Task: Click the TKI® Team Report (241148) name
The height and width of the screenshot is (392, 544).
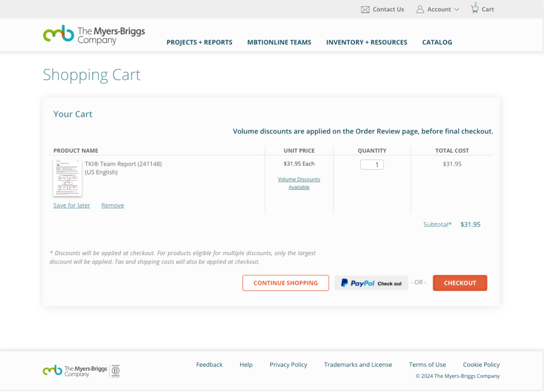Action: [x=123, y=164]
